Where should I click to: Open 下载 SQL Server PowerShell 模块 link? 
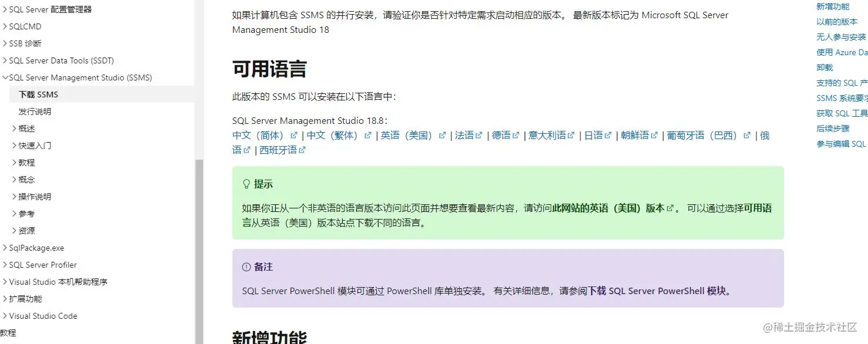(x=657, y=291)
